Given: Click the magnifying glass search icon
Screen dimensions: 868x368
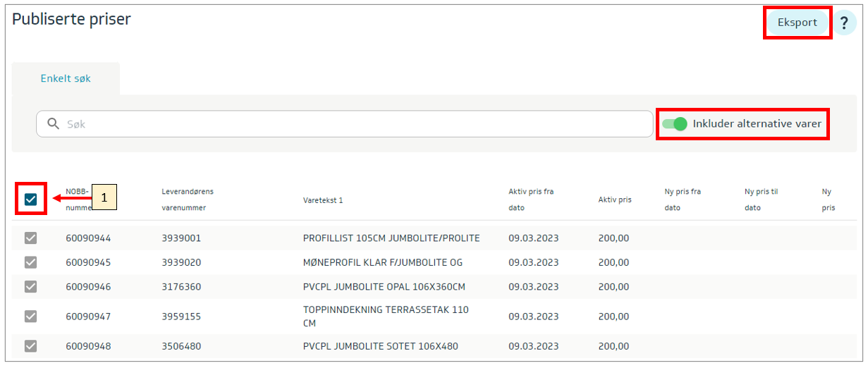Looking at the screenshot, I should point(53,124).
